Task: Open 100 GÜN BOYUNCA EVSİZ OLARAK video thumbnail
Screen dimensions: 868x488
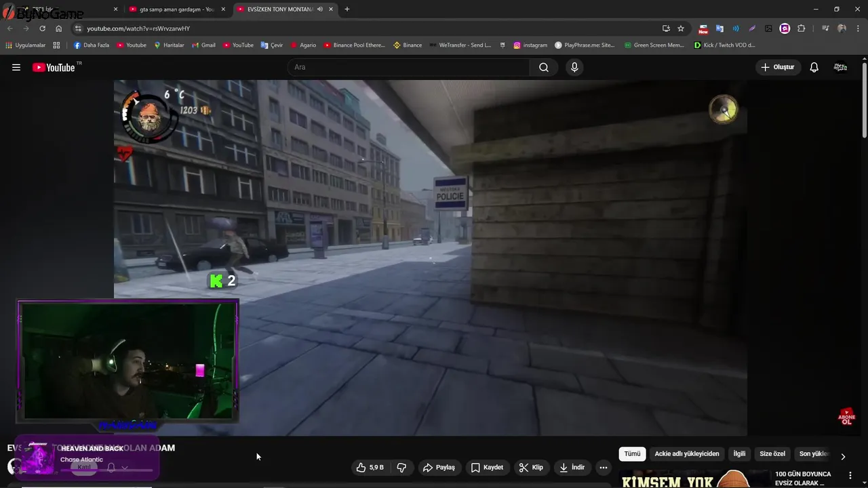Action: coord(695,479)
